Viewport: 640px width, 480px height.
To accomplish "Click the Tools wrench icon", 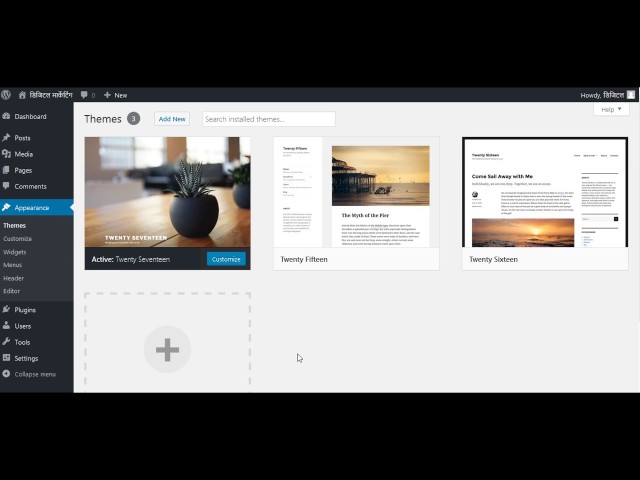I will point(6,342).
